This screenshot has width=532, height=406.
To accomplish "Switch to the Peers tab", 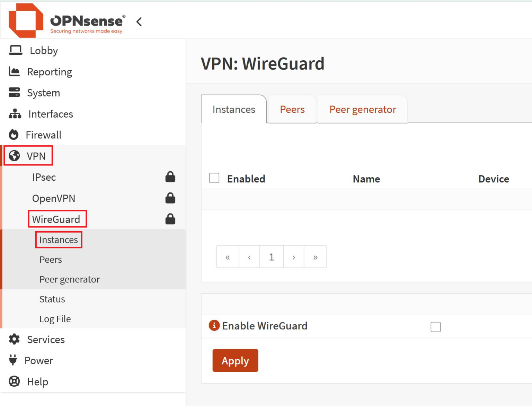I will click(292, 109).
